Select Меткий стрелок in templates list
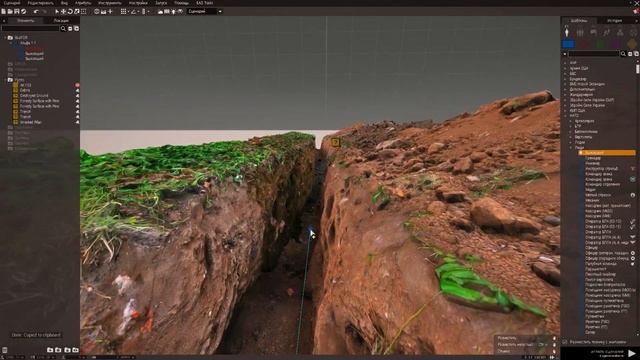This screenshot has height=360, width=640. click(598, 195)
